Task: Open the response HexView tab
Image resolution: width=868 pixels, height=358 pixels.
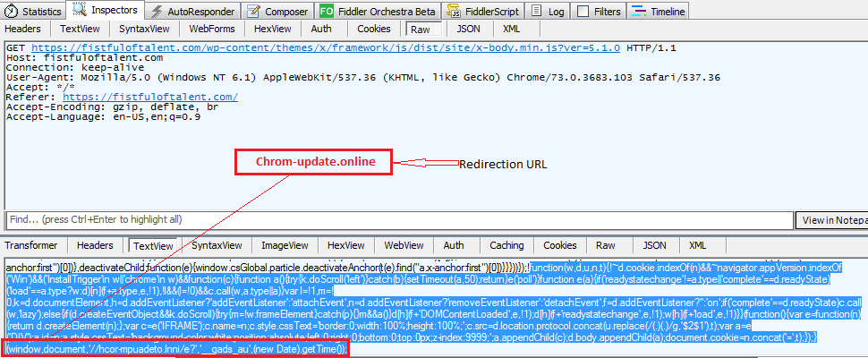Action: 345,245
